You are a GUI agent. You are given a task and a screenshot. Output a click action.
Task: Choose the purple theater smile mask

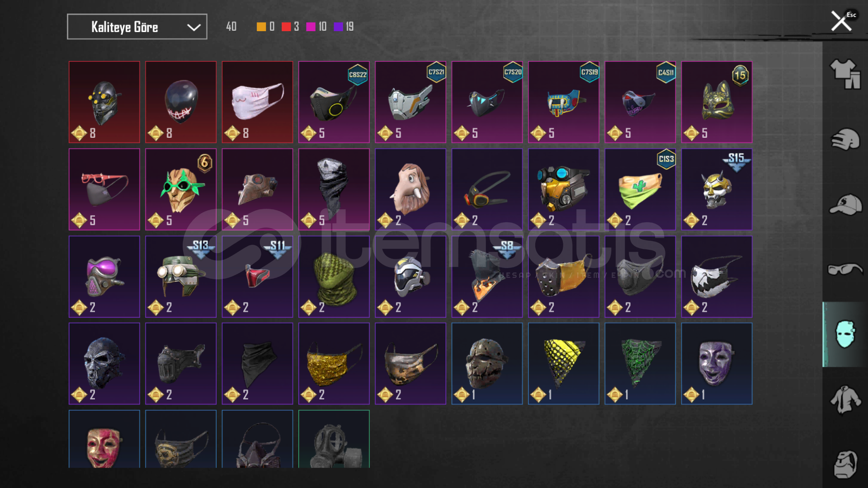pyautogui.click(x=717, y=364)
